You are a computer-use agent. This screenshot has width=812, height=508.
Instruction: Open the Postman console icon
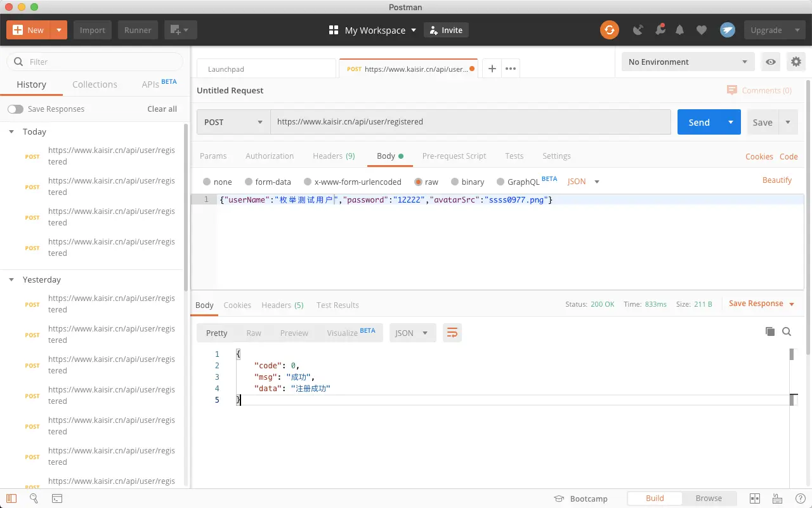57,498
